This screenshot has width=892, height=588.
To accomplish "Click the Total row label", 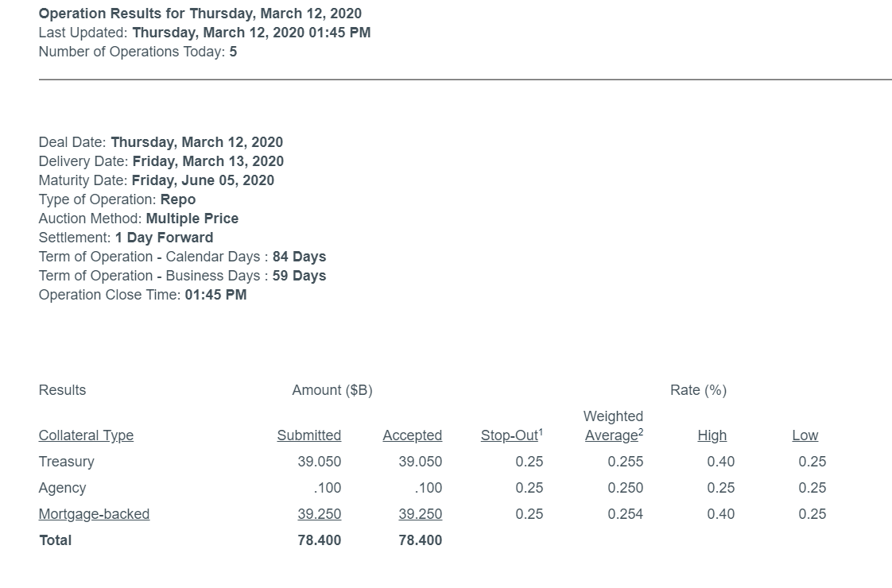I will pyautogui.click(x=55, y=540).
